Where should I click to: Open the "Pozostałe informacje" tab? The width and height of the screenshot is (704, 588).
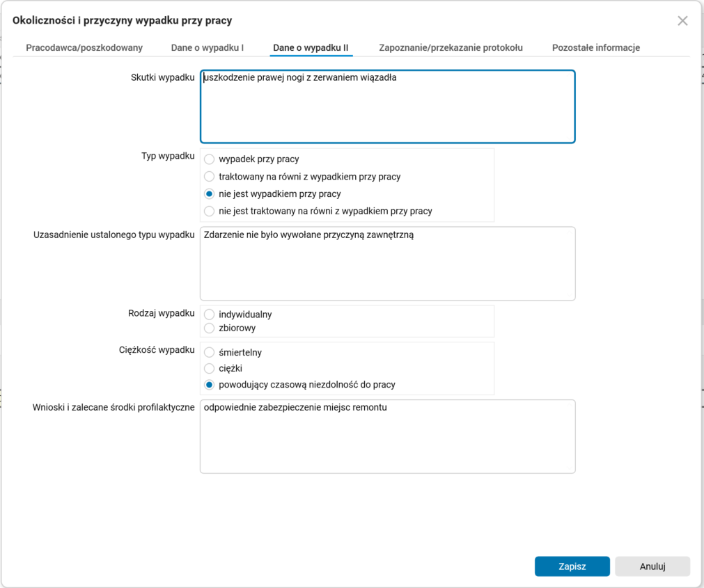click(595, 47)
